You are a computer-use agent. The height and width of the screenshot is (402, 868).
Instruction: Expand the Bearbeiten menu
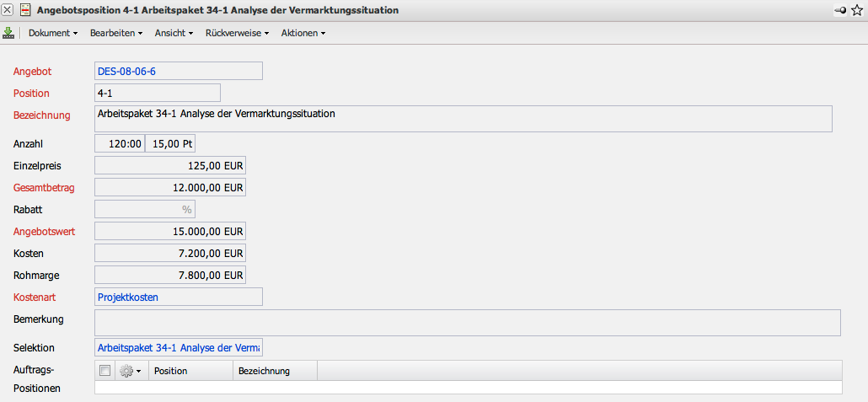116,33
